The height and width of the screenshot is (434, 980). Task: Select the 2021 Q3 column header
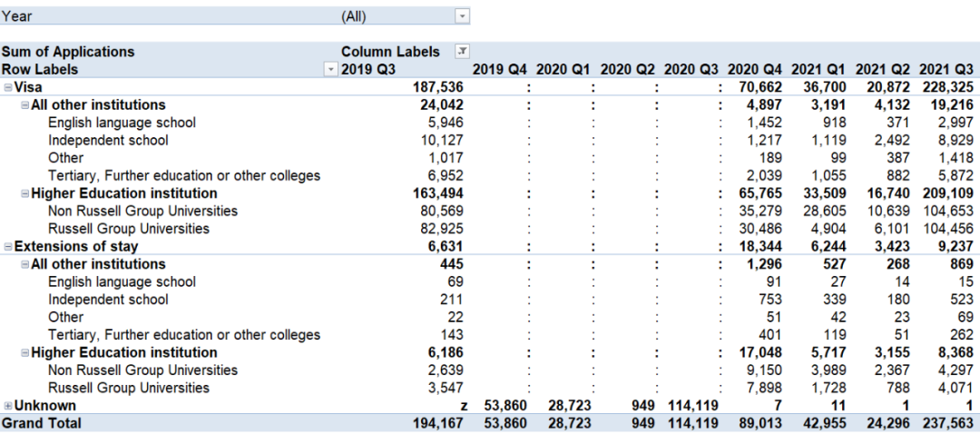pos(946,70)
